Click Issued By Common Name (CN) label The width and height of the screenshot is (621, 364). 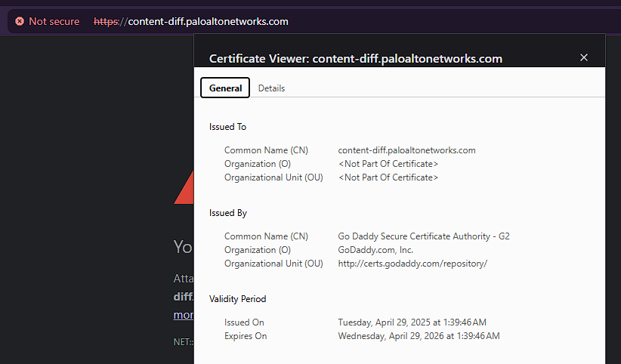pyautogui.click(x=266, y=236)
